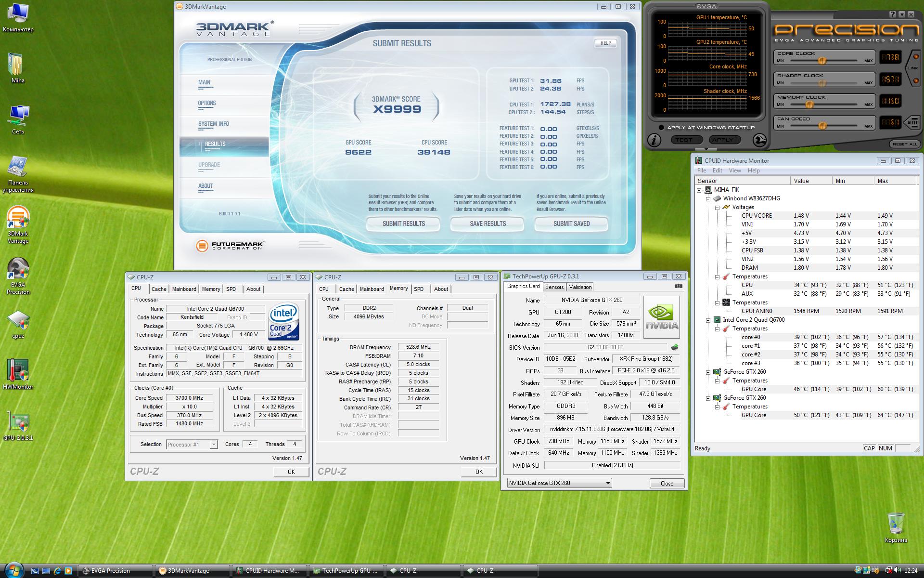Select OPTIONS in the 3DMark Vantage menu
924x578 pixels.
click(x=207, y=103)
